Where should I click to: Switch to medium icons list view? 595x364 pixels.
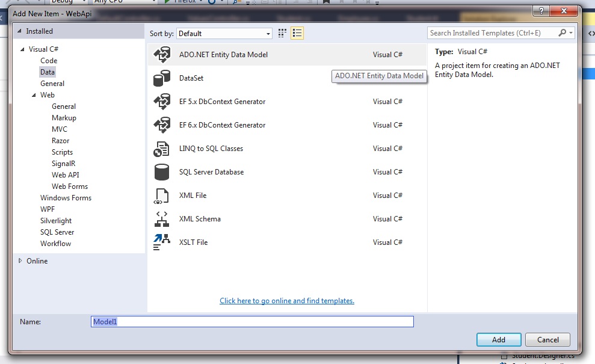pos(297,34)
